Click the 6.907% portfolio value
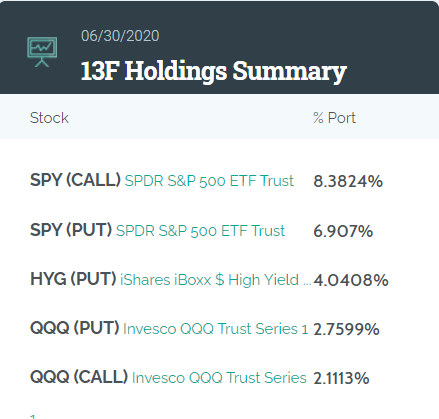This screenshot has height=419, width=439. pos(343,231)
